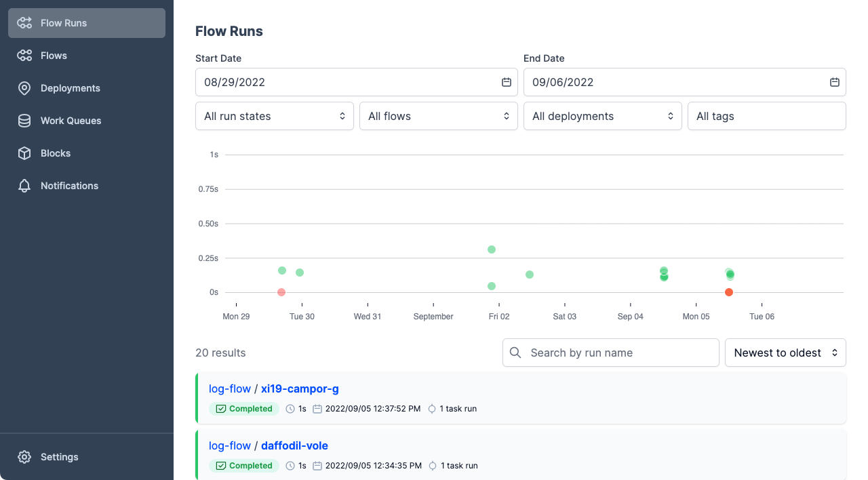868x480 pixels.
Task: Click the Work Queues database icon
Action: [24, 121]
